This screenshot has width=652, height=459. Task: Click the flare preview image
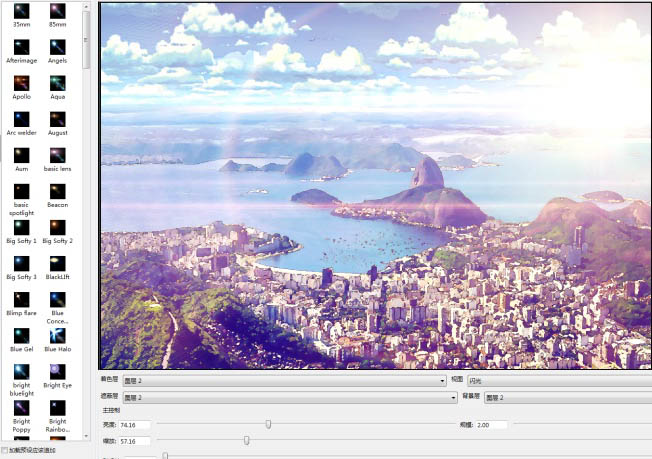click(x=376, y=186)
